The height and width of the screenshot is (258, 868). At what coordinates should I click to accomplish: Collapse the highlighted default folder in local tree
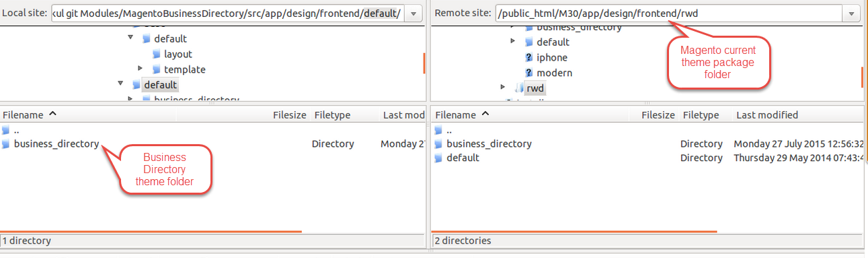coord(120,84)
